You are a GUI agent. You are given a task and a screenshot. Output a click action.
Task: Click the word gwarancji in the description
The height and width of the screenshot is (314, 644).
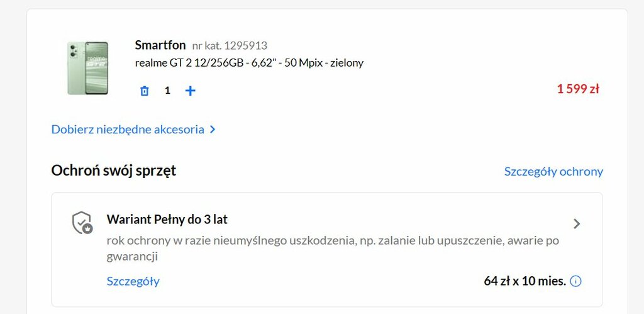(x=132, y=257)
